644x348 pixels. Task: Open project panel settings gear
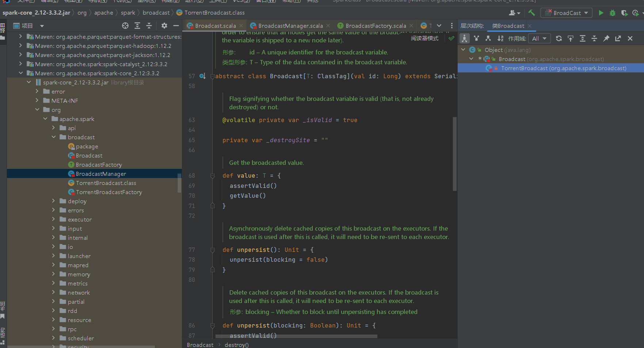[164, 26]
